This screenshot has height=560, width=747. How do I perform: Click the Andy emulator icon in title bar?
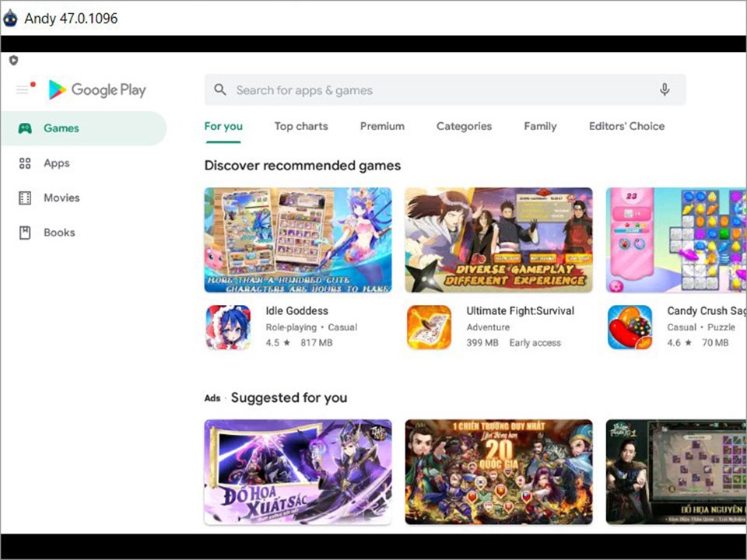[10, 18]
